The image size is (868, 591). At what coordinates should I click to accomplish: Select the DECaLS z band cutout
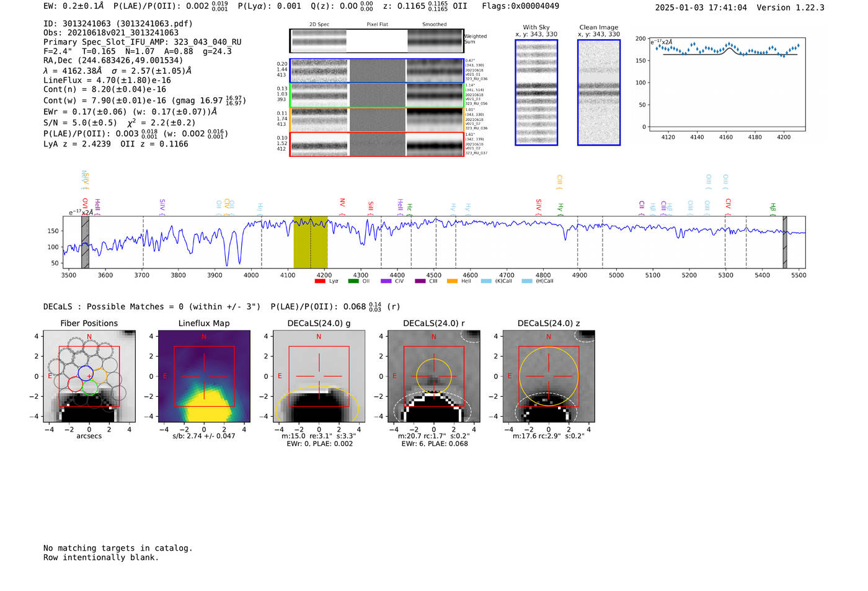point(548,376)
